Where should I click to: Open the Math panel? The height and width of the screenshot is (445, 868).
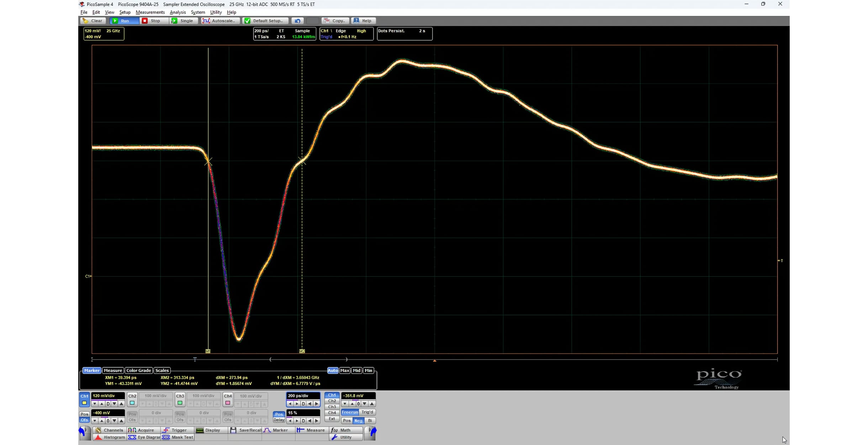click(345, 430)
